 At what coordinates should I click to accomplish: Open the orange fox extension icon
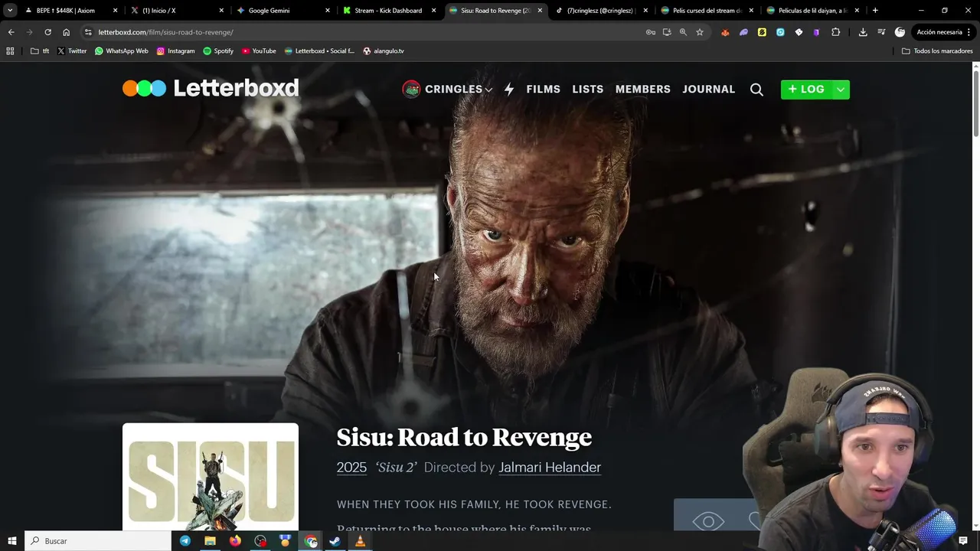725,32
